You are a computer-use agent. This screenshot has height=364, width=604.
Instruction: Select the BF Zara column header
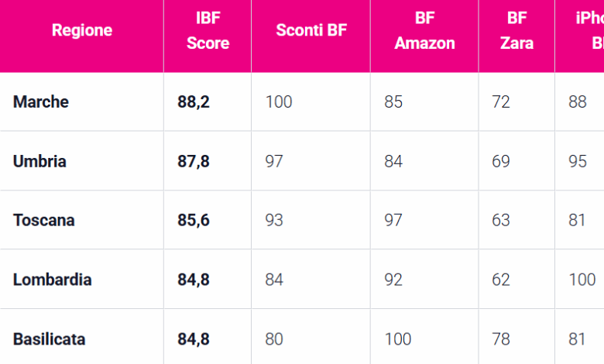516,32
